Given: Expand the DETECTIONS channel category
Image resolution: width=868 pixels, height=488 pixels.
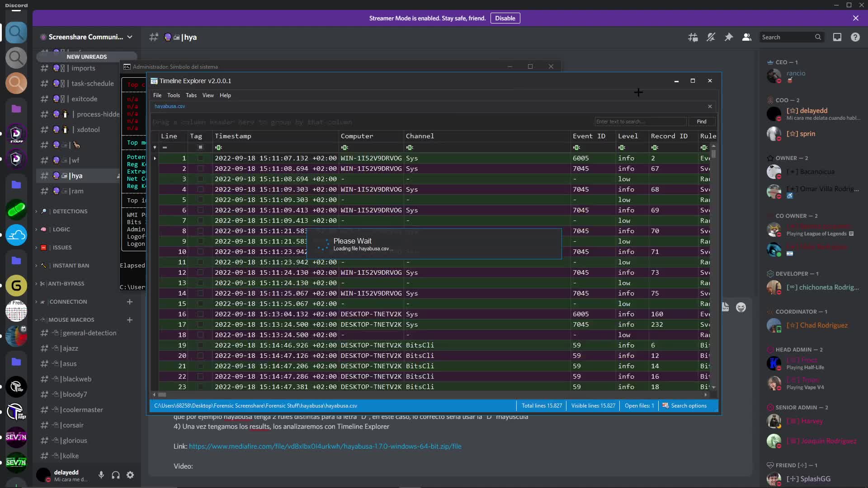Looking at the screenshot, I should click(70, 211).
